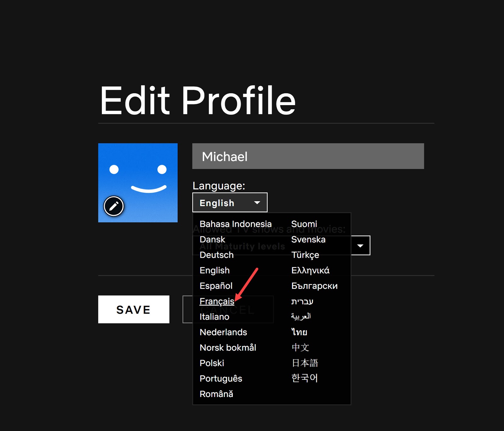Pick ไทย from the language list

[299, 332]
